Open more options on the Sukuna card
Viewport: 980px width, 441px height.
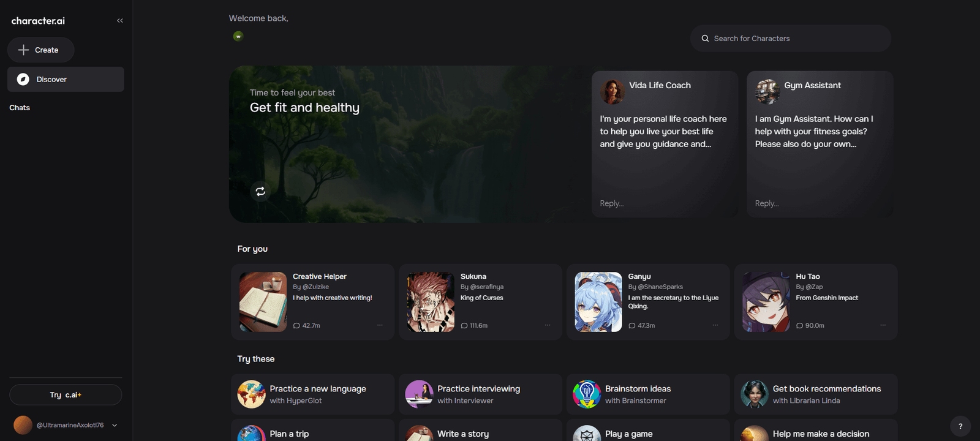[x=548, y=325]
